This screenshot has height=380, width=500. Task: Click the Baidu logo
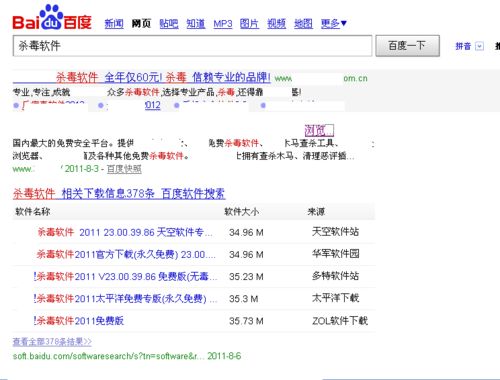[x=52, y=17]
